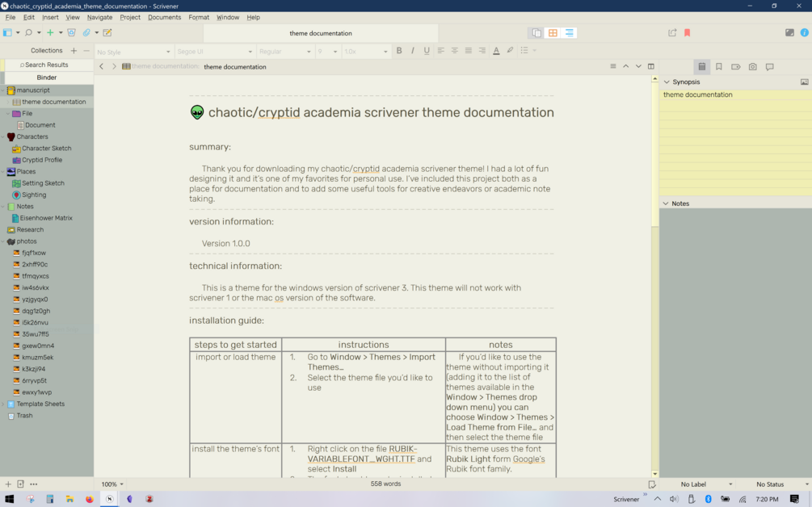
Task: Open Firefox from the taskbar
Action: [x=90, y=499]
